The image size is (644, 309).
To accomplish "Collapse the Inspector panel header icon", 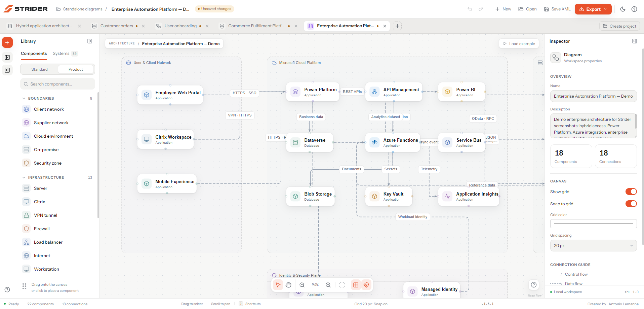I will point(635,41).
